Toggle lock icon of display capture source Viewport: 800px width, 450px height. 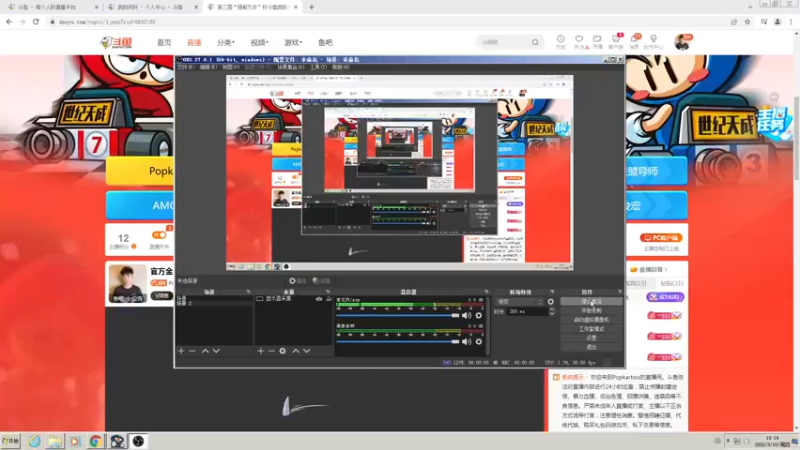[x=329, y=299]
